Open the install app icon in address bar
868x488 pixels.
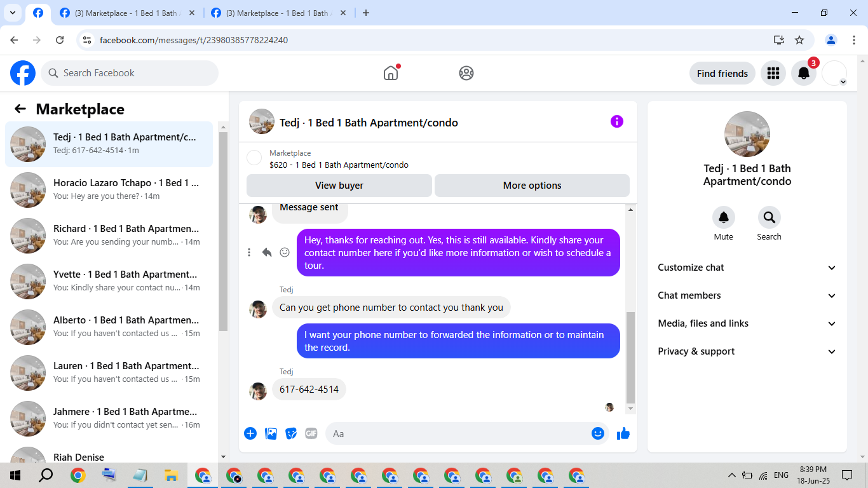pyautogui.click(x=779, y=40)
